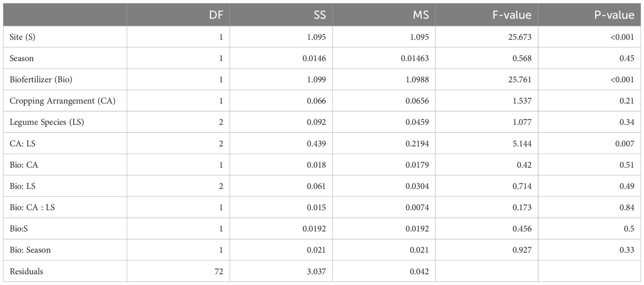
Task: Select the F-value cell showing 0.927
Action: (522, 250)
